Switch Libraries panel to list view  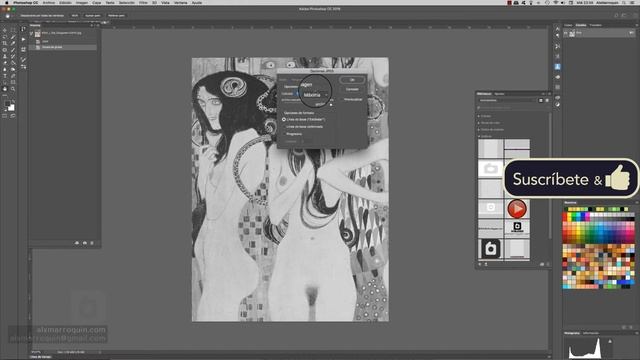click(x=547, y=100)
